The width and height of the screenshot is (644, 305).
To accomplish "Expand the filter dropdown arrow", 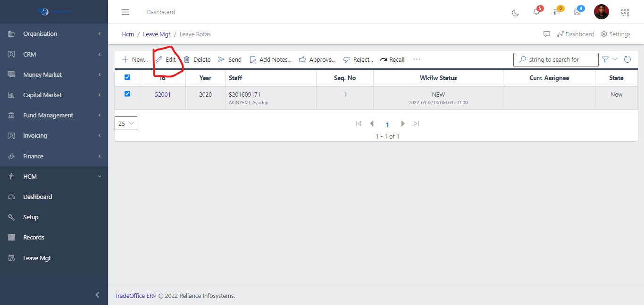I will 615,59.
